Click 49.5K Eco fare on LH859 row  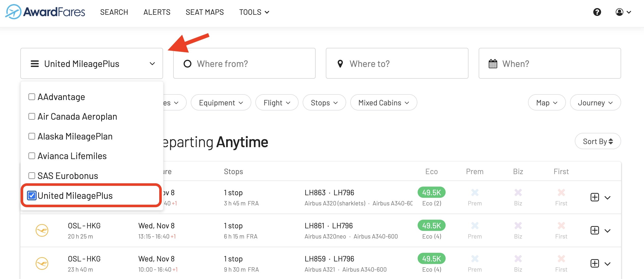[431, 259]
